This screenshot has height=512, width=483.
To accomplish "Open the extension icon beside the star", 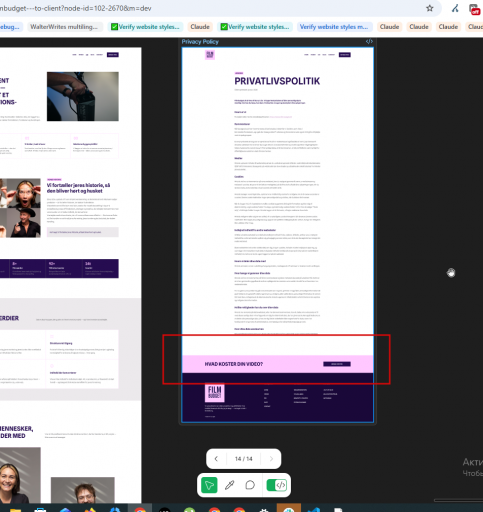I will pos(455,8).
